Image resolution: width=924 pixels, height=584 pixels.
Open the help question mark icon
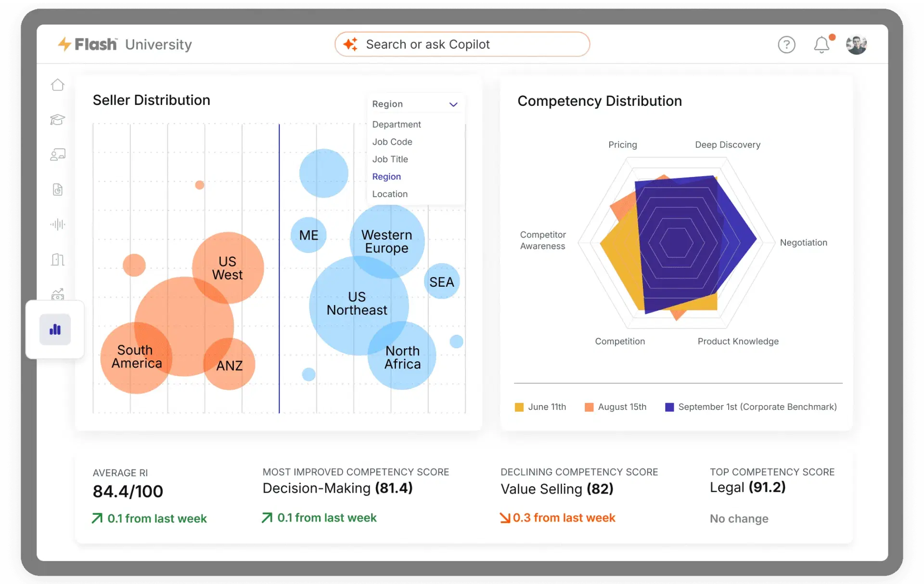click(x=787, y=45)
